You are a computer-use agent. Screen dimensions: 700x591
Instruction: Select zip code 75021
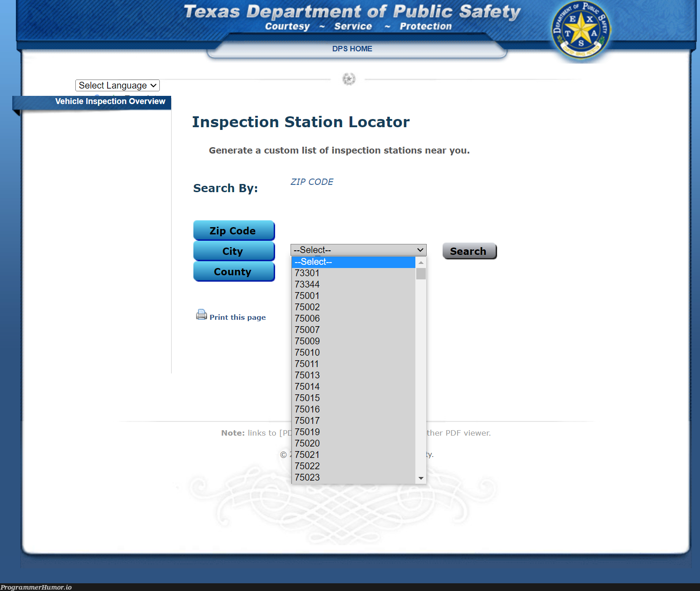coord(353,455)
